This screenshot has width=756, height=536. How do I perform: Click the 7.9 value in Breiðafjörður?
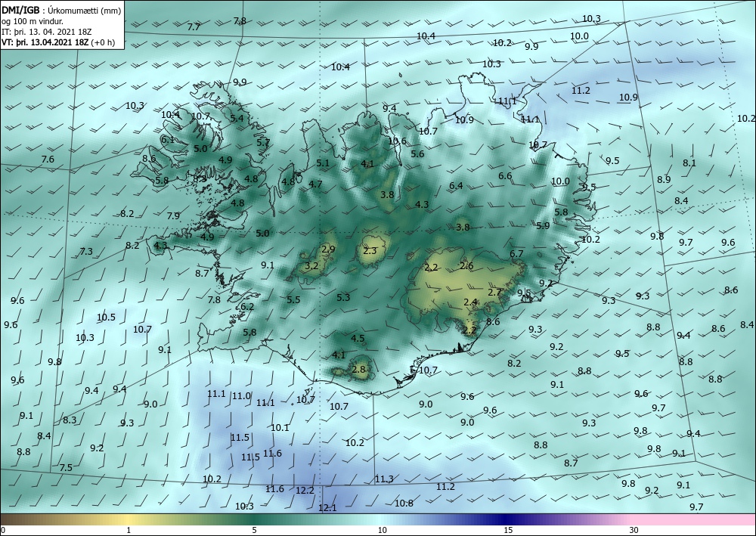(173, 216)
